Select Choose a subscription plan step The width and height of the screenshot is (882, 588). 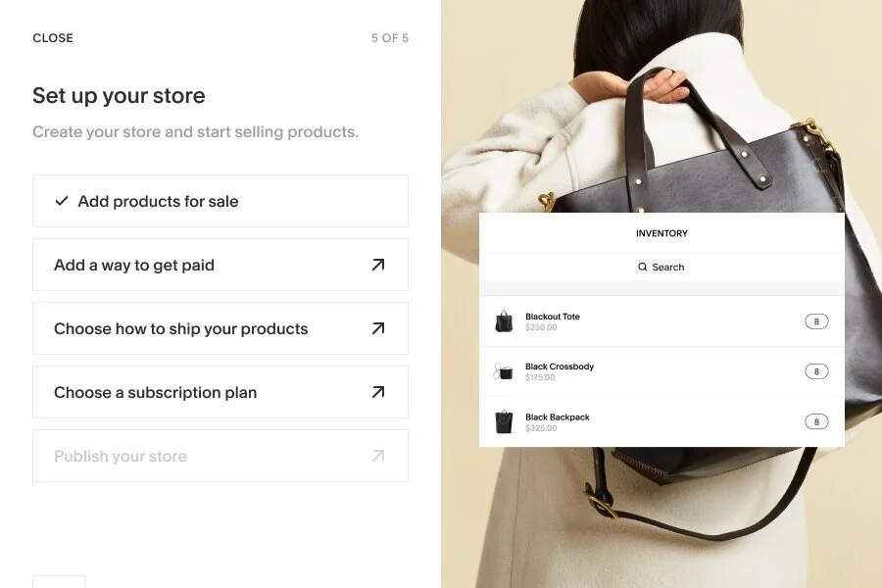click(220, 392)
